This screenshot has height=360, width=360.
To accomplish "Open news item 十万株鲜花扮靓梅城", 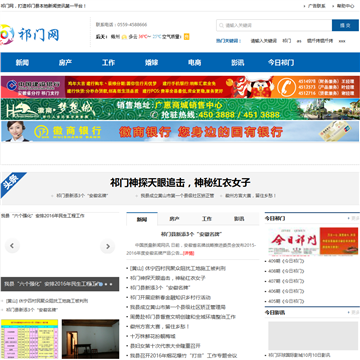I will [153, 336].
